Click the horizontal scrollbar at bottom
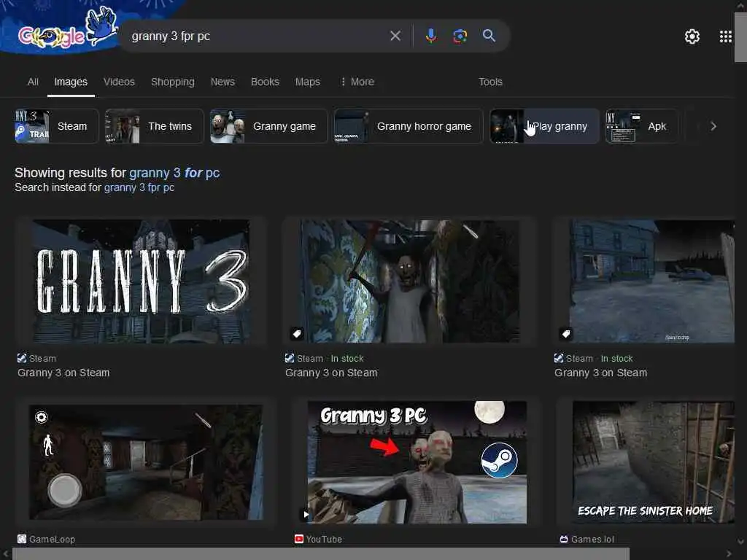 321,554
